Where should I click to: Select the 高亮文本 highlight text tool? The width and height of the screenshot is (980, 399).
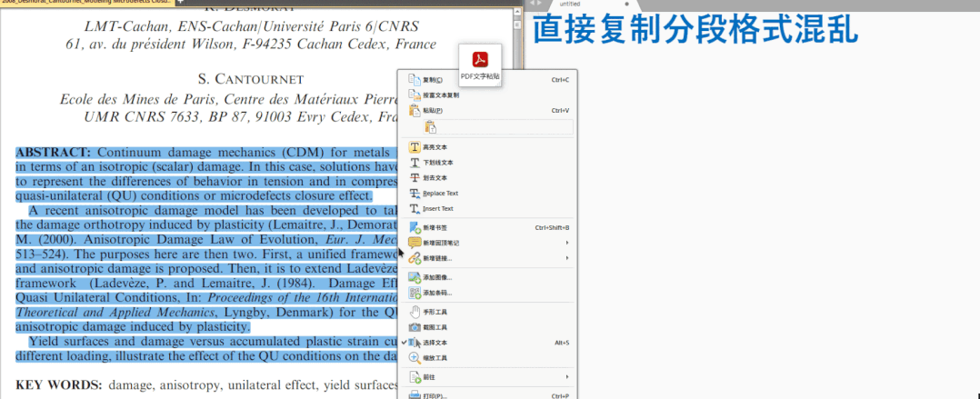(487, 147)
